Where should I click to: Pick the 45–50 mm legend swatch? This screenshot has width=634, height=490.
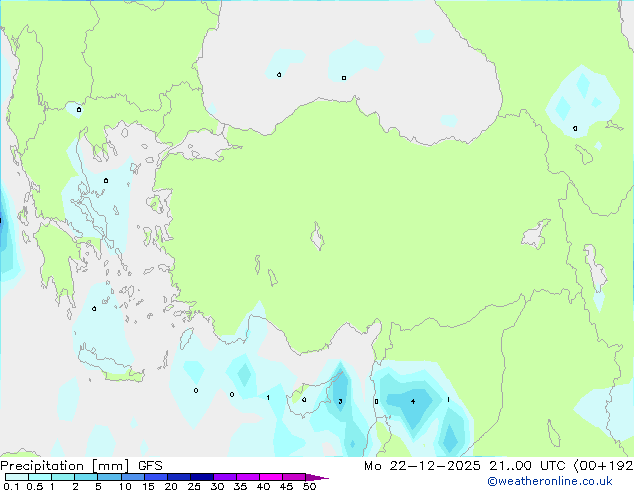pos(294,477)
